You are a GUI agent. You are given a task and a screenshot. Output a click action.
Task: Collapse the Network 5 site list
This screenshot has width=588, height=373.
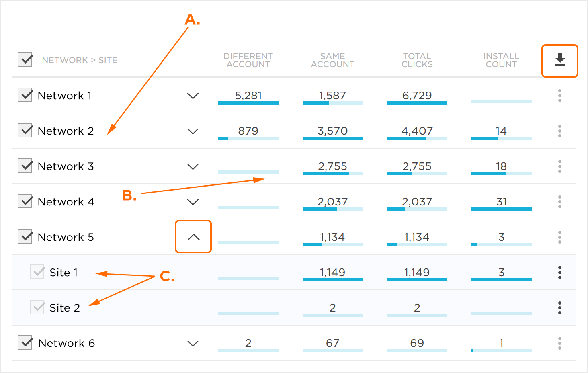coord(193,237)
